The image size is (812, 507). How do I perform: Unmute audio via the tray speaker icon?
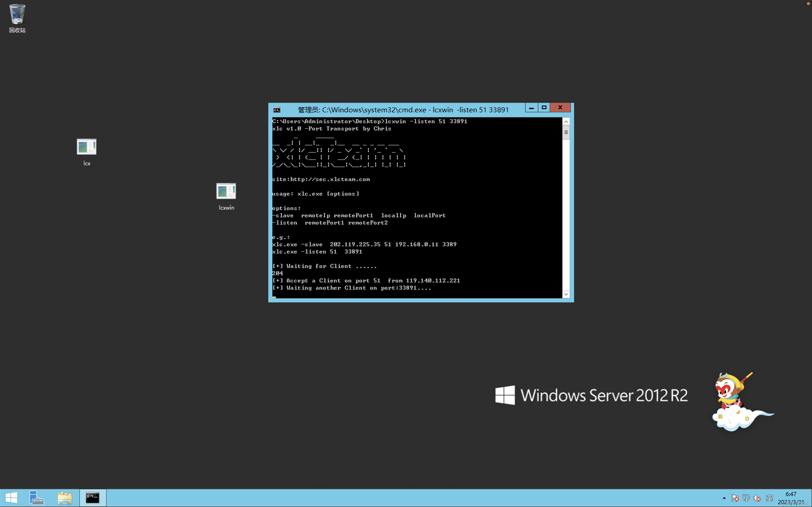pyautogui.click(x=758, y=498)
